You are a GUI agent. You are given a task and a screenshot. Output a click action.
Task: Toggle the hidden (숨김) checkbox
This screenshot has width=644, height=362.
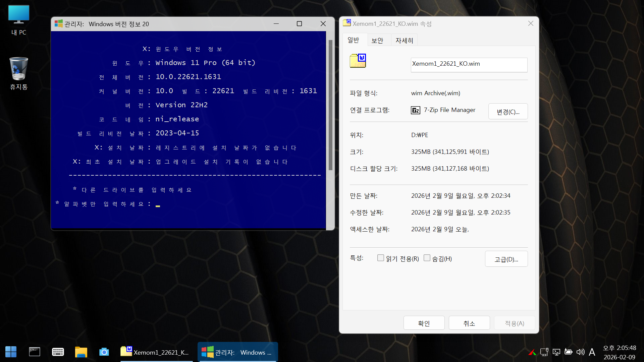427,258
